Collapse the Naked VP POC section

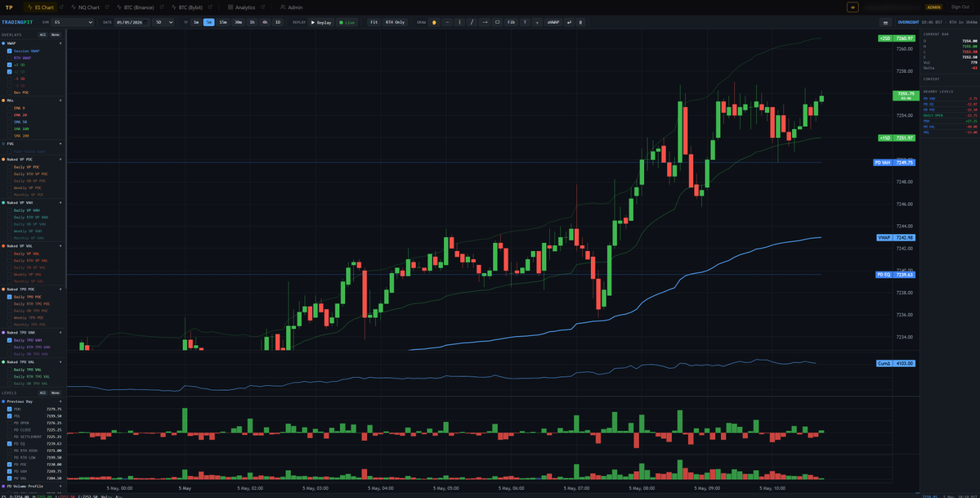(60, 159)
